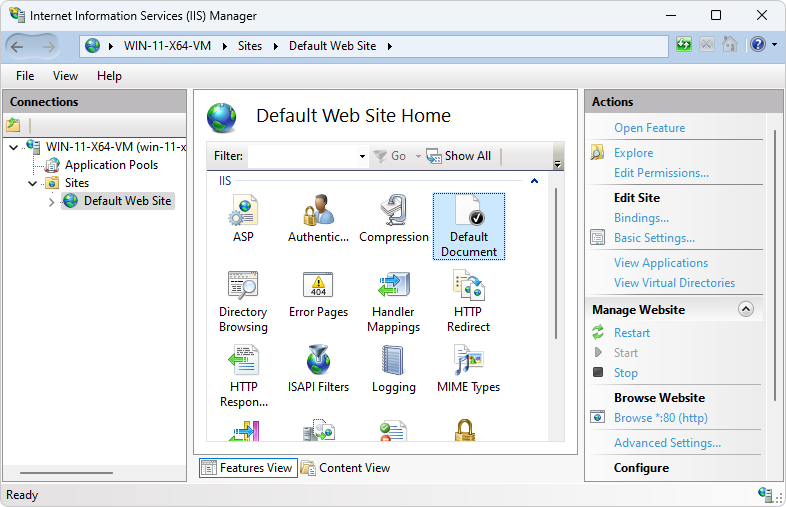Open the View menu
786x507 pixels.
click(x=65, y=76)
